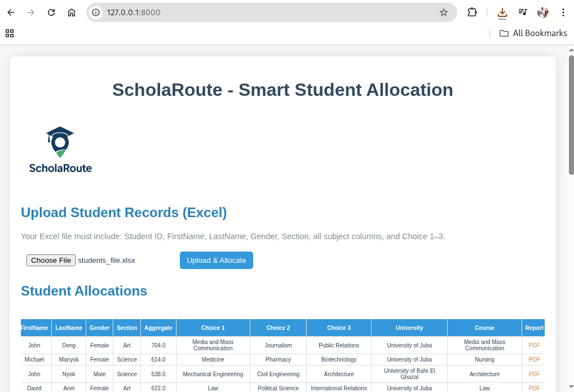Click the Choice 3 column header

339,328
